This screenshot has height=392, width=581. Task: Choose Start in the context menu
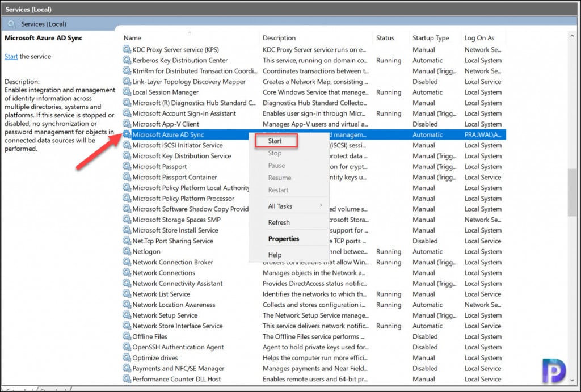[x=276, y=141]
